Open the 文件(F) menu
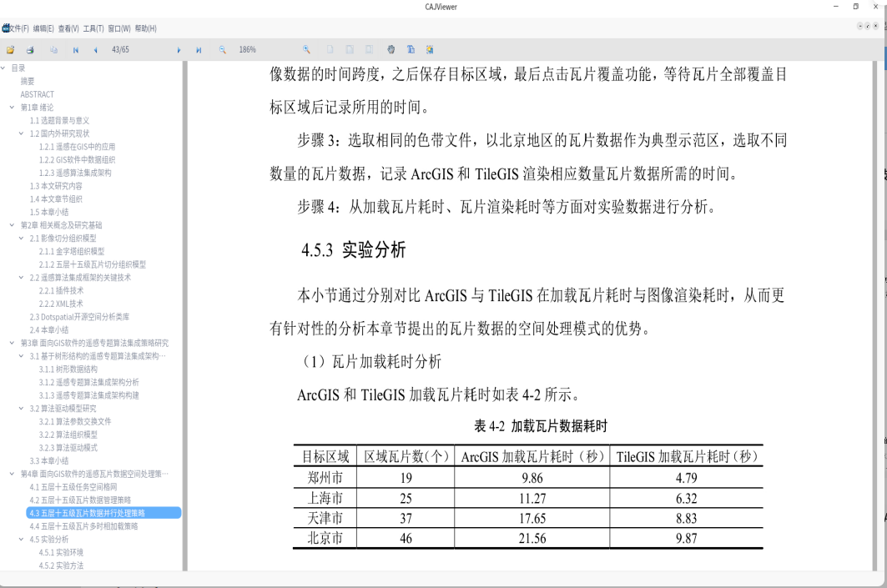This screenshot has width=887, height=588. [18, 28]
